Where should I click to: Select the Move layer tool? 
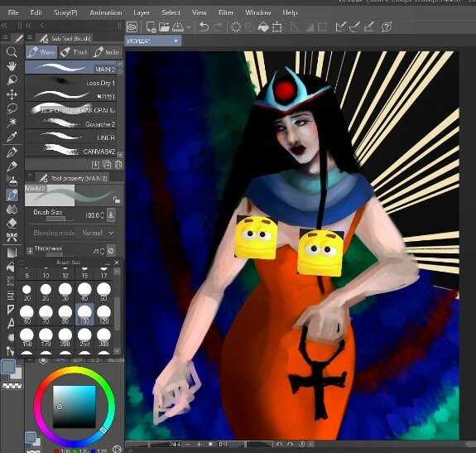pyautogui.click(x=12, y=94)
